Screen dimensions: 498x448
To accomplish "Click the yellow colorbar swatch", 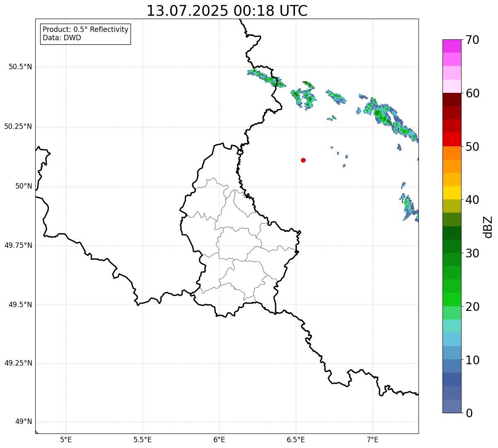I will 452,193.
